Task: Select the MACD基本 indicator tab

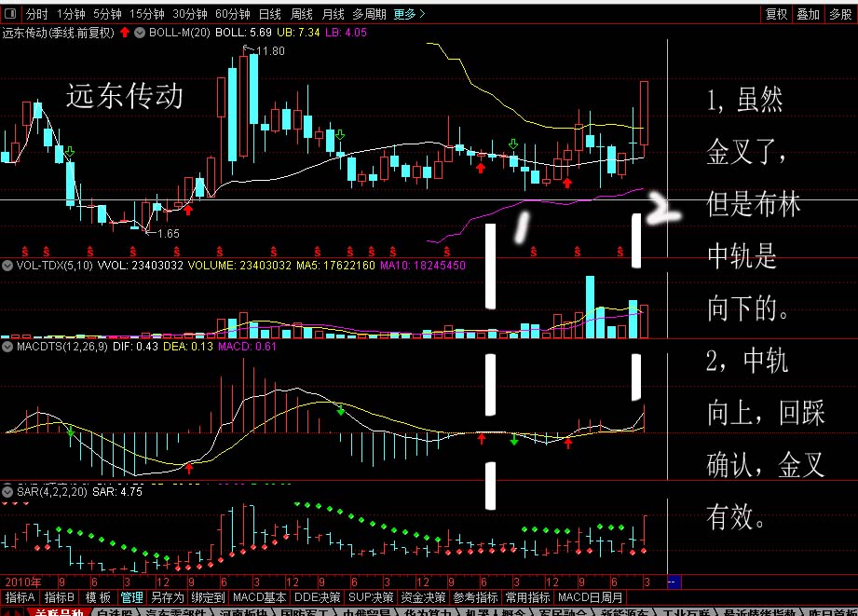Action: [259, 597]
